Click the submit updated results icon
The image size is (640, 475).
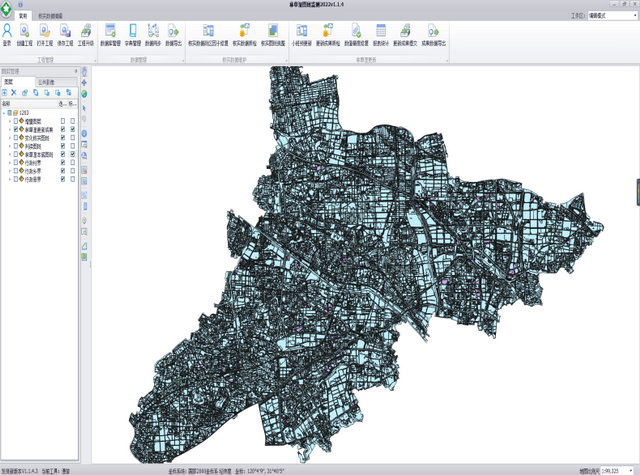[x=405, y=31]
